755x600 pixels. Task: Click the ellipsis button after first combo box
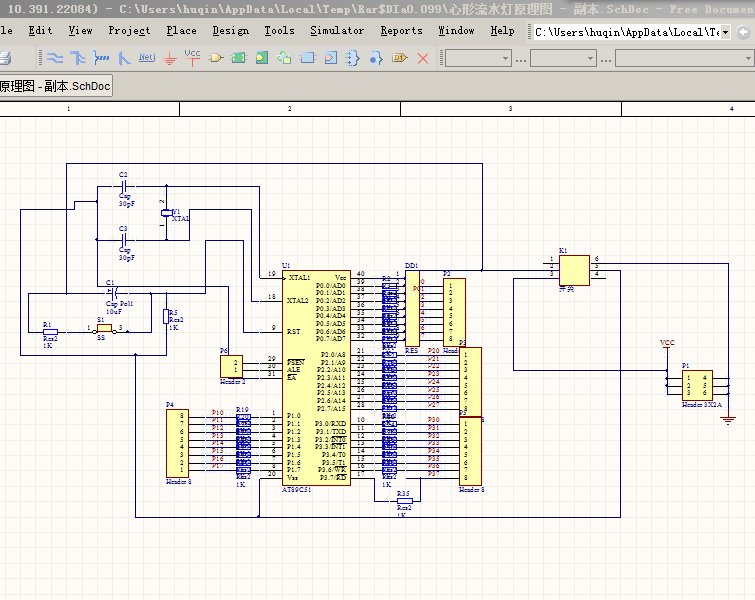point(521,60)
